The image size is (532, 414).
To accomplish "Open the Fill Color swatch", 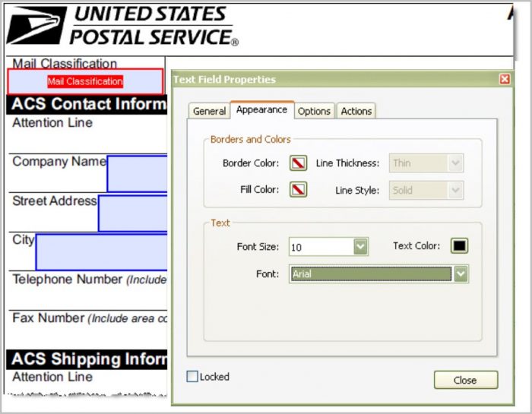I will coord(298,190).
